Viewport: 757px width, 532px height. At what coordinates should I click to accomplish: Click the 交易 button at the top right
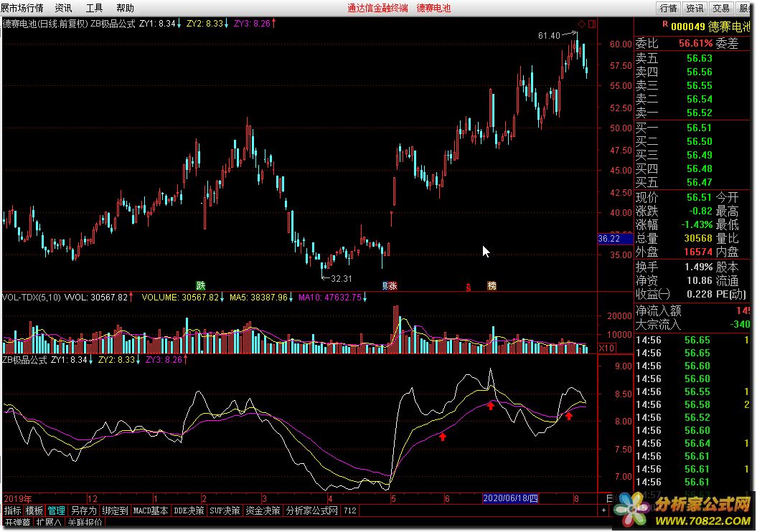pyautogui.click(x=721, y=8)
